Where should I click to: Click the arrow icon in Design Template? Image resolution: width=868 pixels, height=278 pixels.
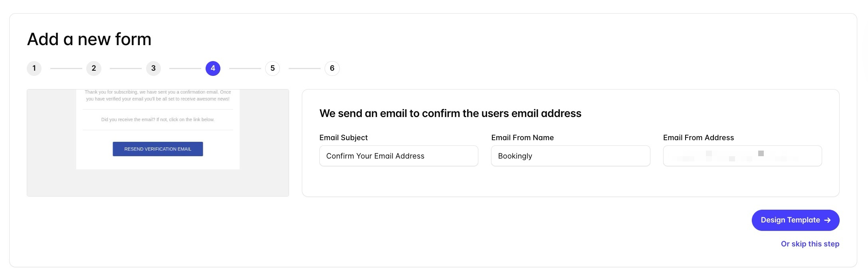coord(827,220)
